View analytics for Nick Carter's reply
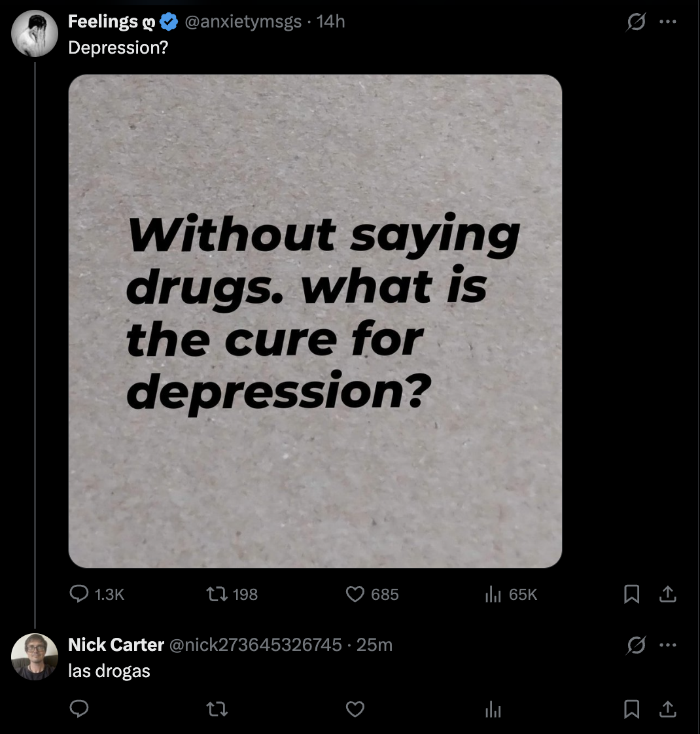The image size is (700, 734). point(493,709)
